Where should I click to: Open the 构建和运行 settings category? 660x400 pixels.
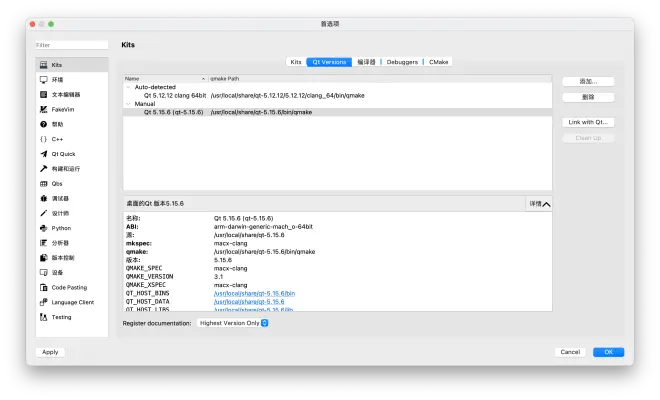72,169
